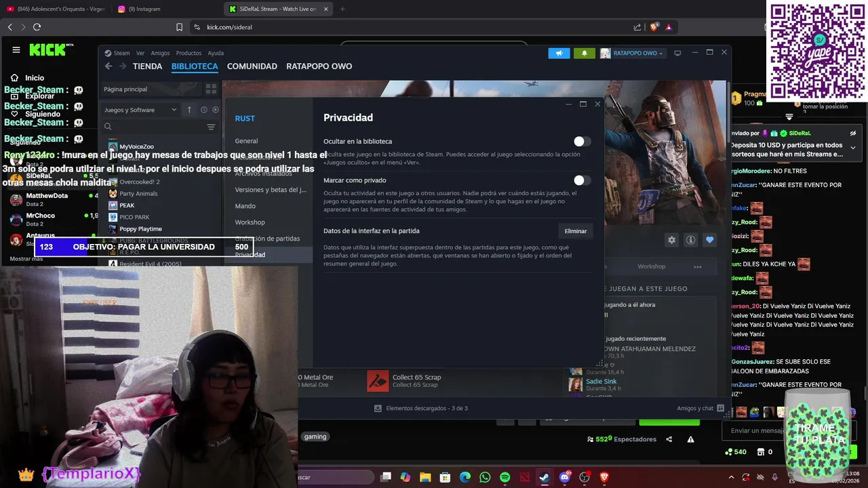Click the Kick hamburger menu icon
Image resolution: width=868 pixels, height=488 pixels.
coord(16,49)
